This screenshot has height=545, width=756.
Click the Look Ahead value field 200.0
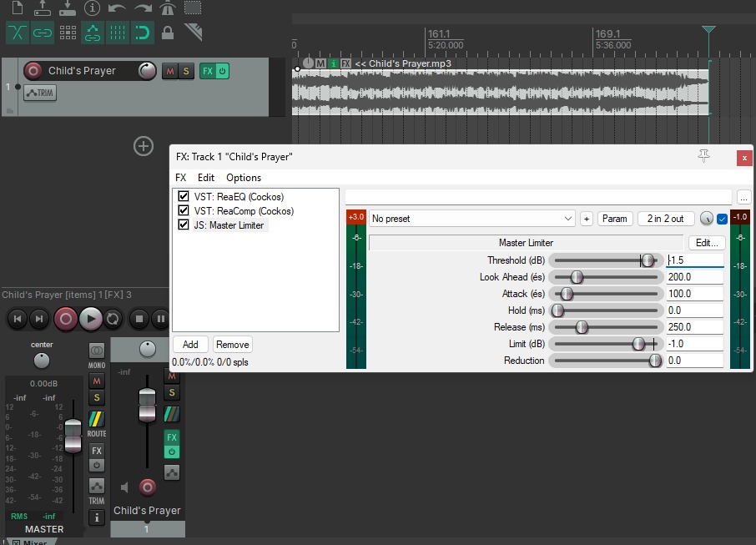[x=695, y=277]
